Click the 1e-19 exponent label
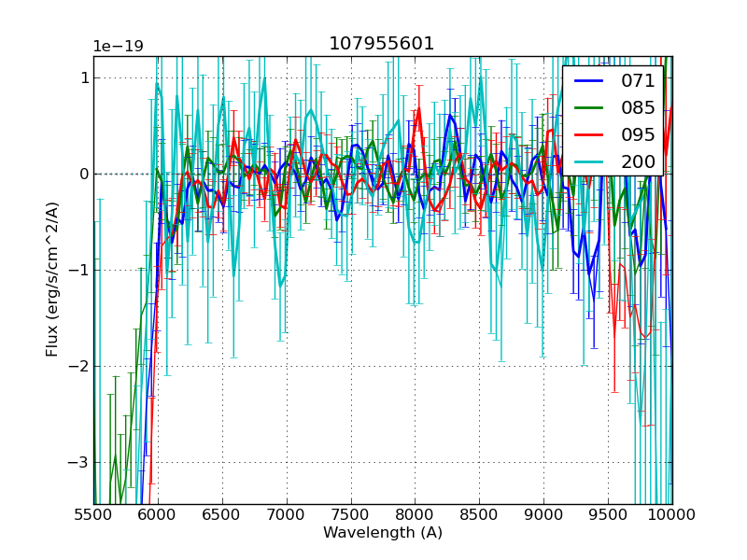 (x=118, y=47)
